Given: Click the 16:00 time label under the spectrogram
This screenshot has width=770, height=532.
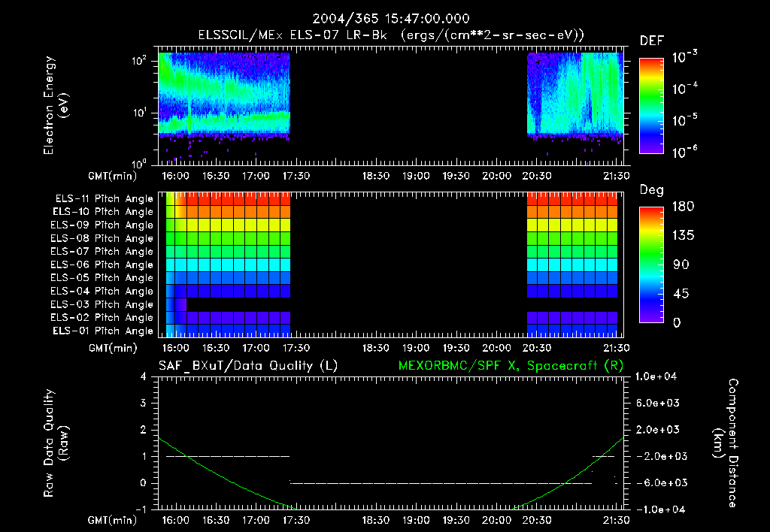Looking at the screenshot, I should coord(175,176).
